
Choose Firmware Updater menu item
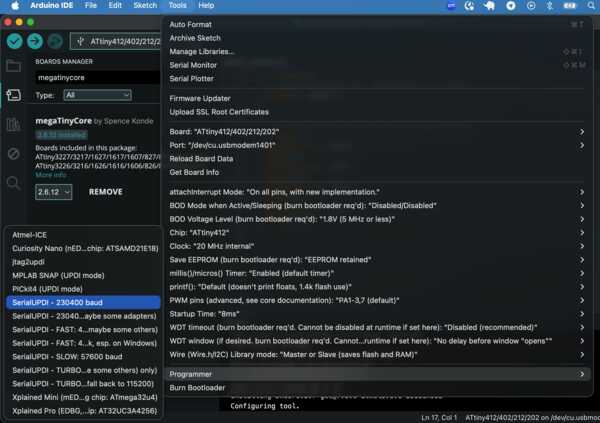coord(377,98)
